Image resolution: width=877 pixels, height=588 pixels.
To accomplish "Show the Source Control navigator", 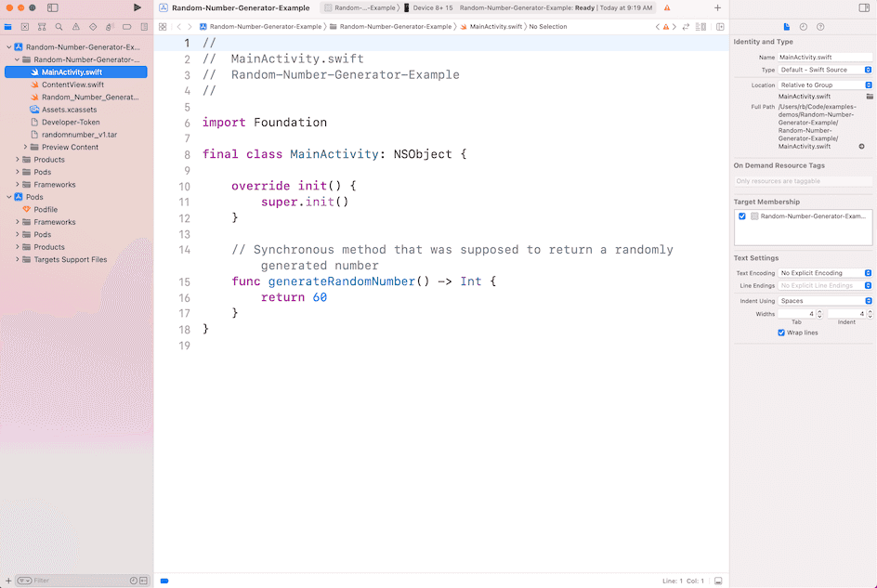I will tap(25, 27).
